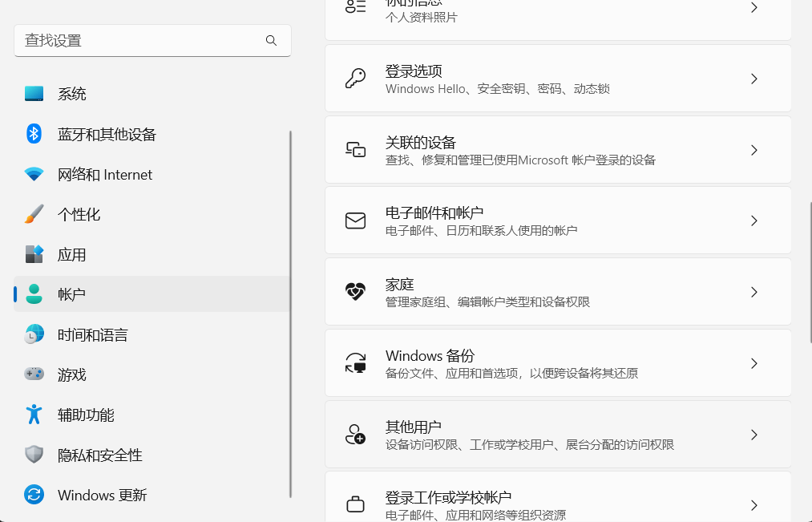Select 帐户 in the navigation sidebar
812x522 pixels.
click(72, 294)
